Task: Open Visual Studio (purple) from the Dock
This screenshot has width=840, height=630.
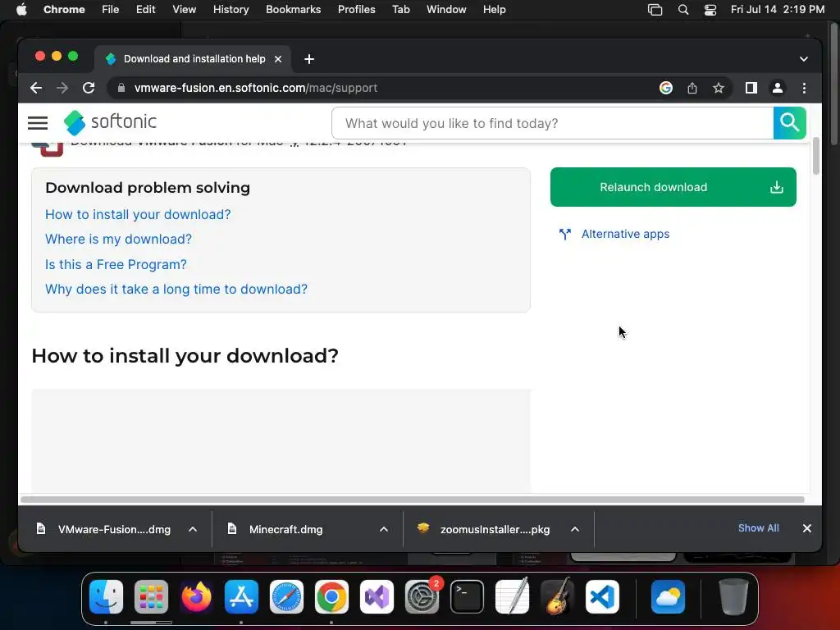Action: point(377,597)
